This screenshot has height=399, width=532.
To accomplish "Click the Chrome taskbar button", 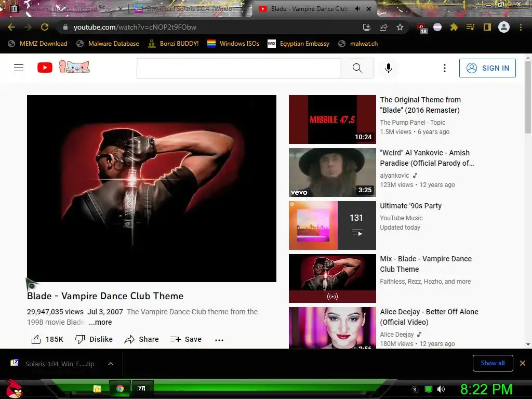I will (120, 389).
